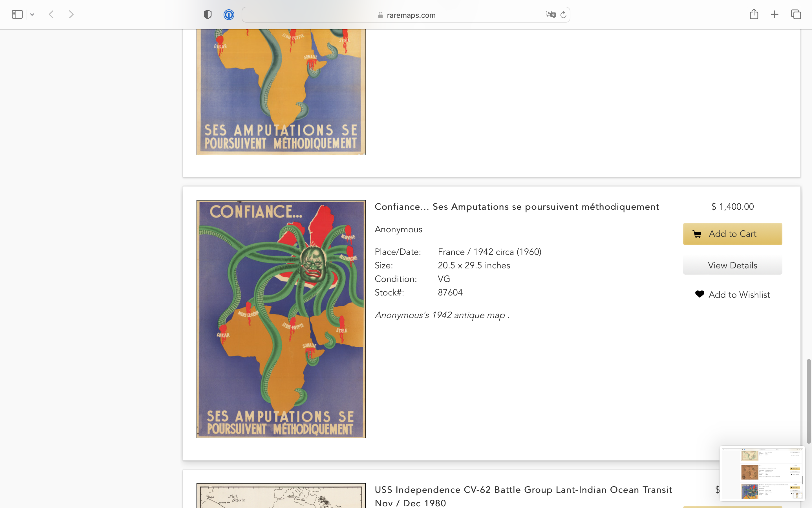Click the condition value VG
The image size is (812, 508).
pos(443,279)
